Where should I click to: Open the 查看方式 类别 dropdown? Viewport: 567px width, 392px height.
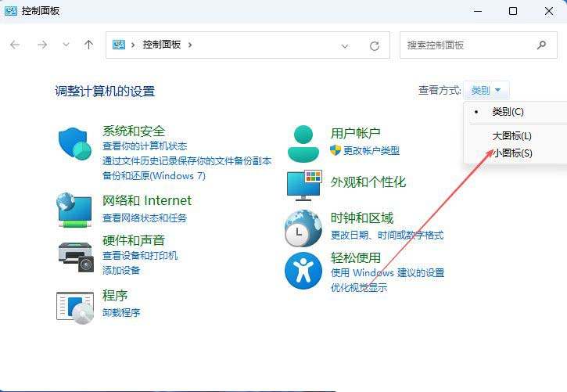click(486, 91)
